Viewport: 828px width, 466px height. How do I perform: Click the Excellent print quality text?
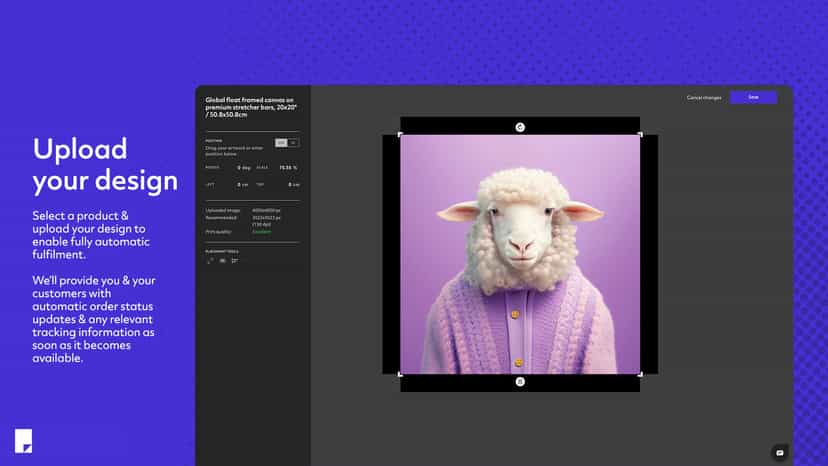coord(261,231)
